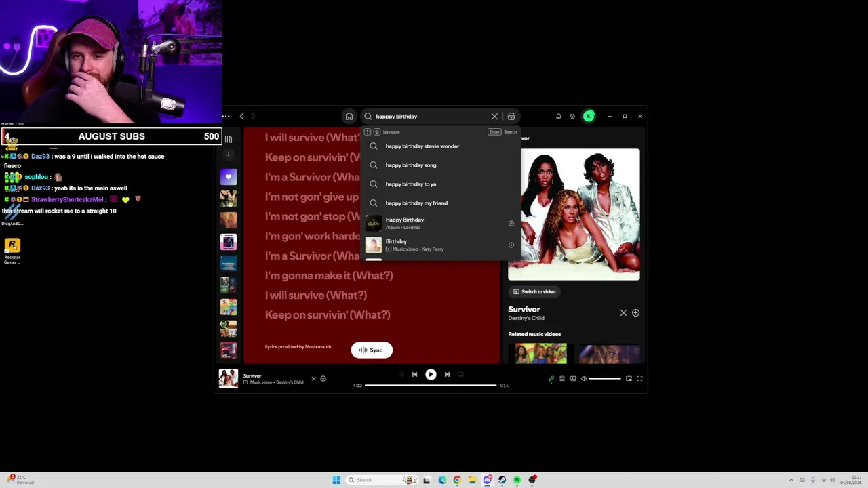This screenshot has height=488, width=868.
Task: Open File Explorer from the taskbar
Action: pyautogui.click(x=472, y=480)
